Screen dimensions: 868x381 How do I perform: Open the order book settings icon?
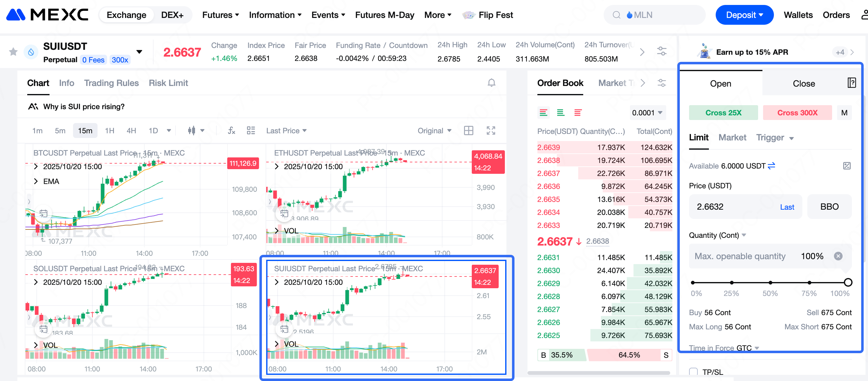coord(662,83)
